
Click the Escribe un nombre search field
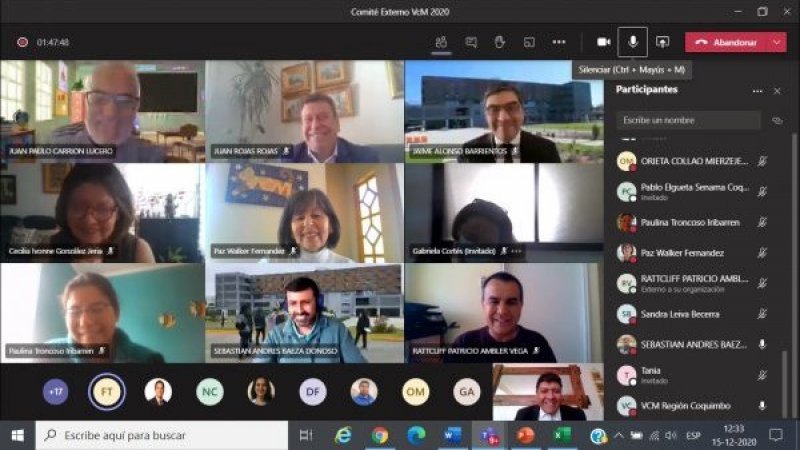tap(688, 120)
